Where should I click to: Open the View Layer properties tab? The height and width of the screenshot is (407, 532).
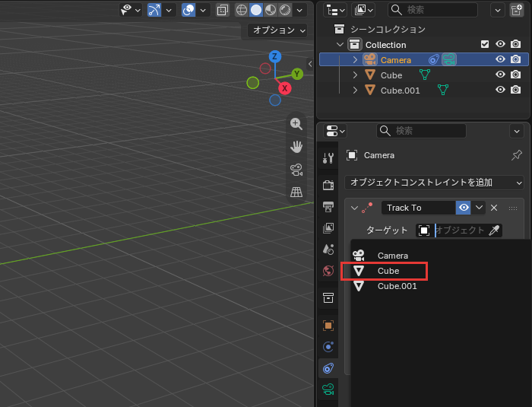click(x=328, y=228)
